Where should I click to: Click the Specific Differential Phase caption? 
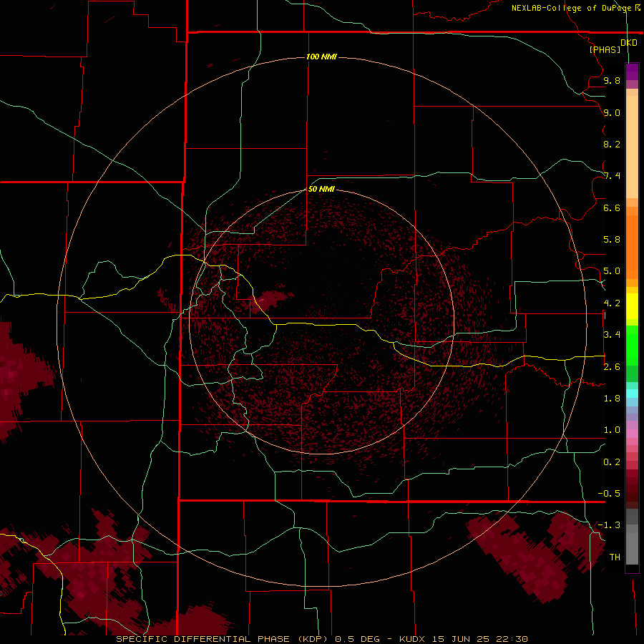(x=321, y=639)
